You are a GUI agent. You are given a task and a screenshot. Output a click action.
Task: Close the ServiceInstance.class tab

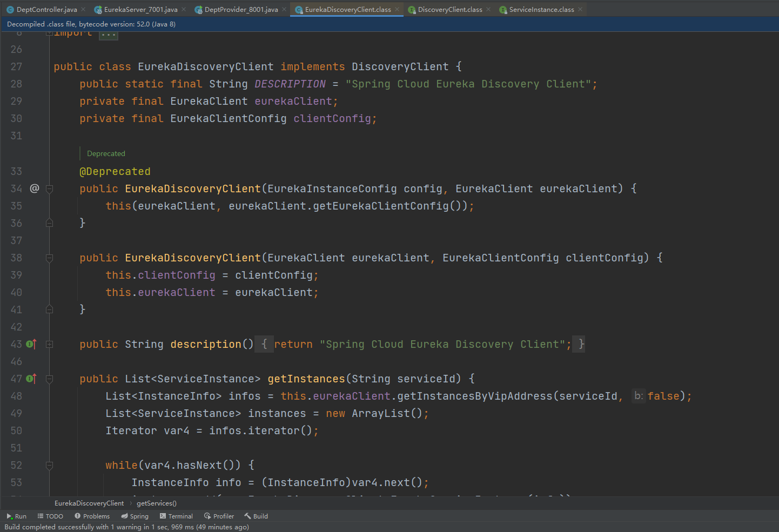click(x=580, y=9)
